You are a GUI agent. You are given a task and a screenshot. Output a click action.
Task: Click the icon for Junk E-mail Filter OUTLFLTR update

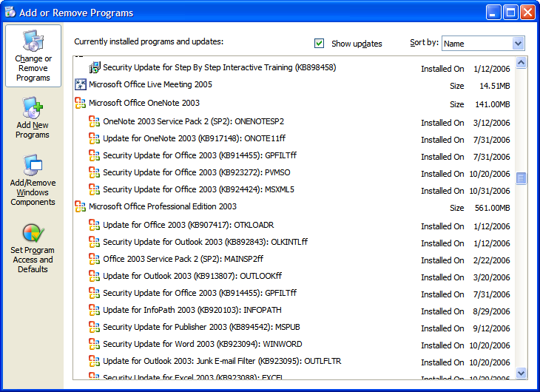pos(95,361)
